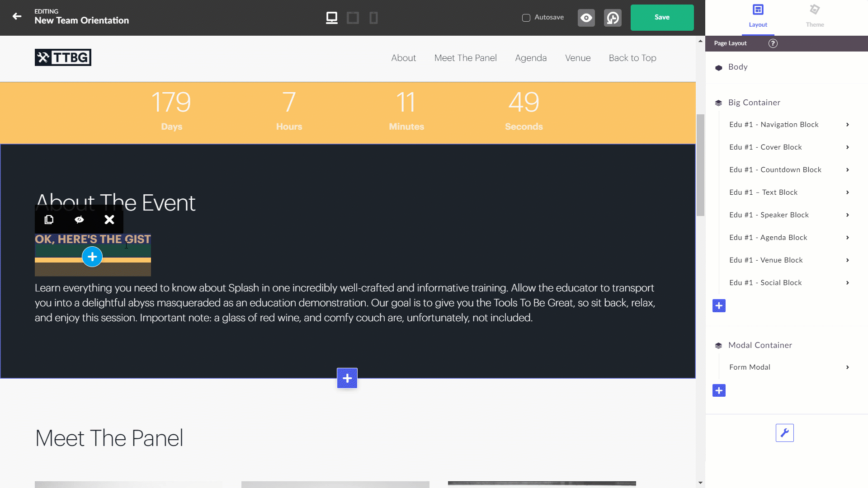868x488 pixels.
Task: Hide selected element with the eye toggle
Action: [79, 220]
